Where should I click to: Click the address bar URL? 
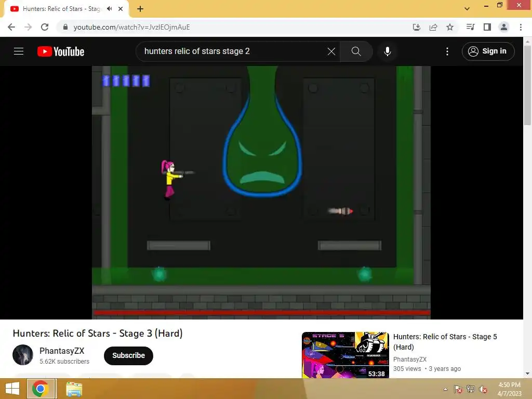131,27
